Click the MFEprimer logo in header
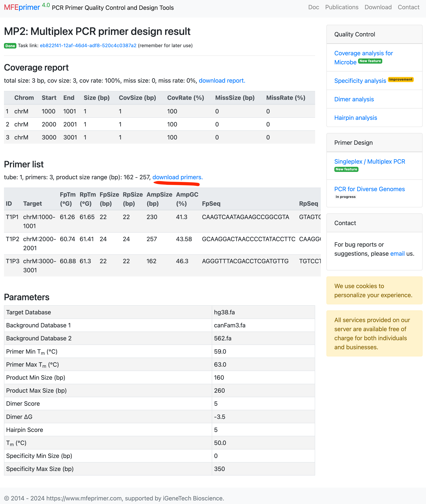 pos(27,7)
